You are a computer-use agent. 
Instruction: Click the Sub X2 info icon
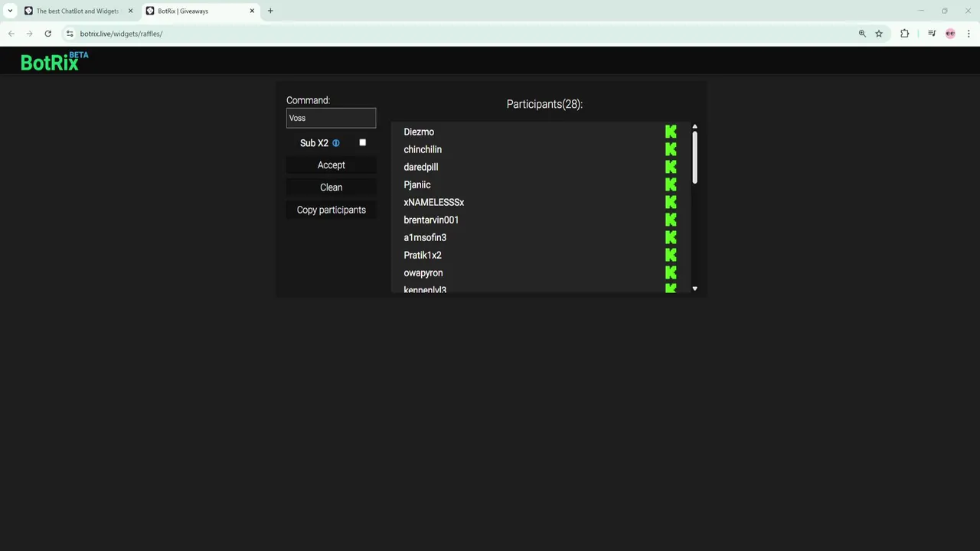click(335, 143)
